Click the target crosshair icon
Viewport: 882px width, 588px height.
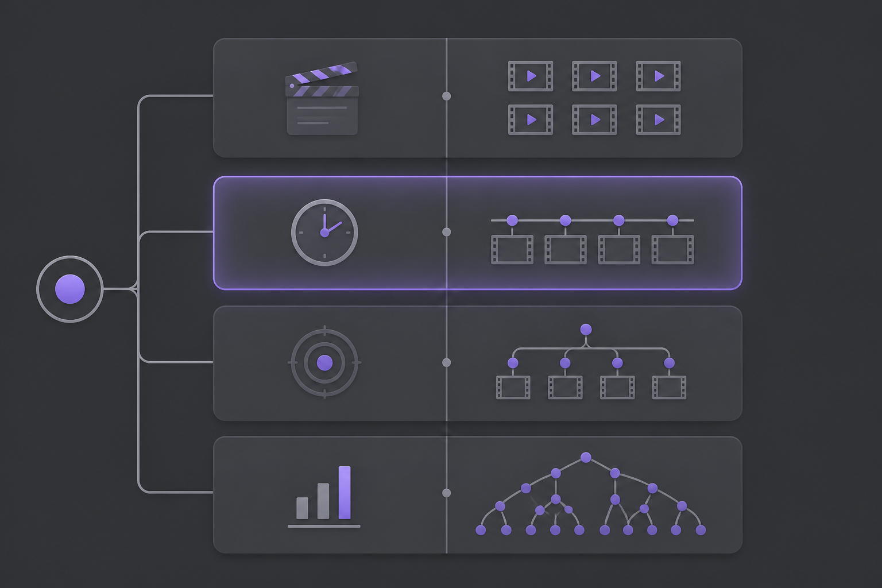324,362
